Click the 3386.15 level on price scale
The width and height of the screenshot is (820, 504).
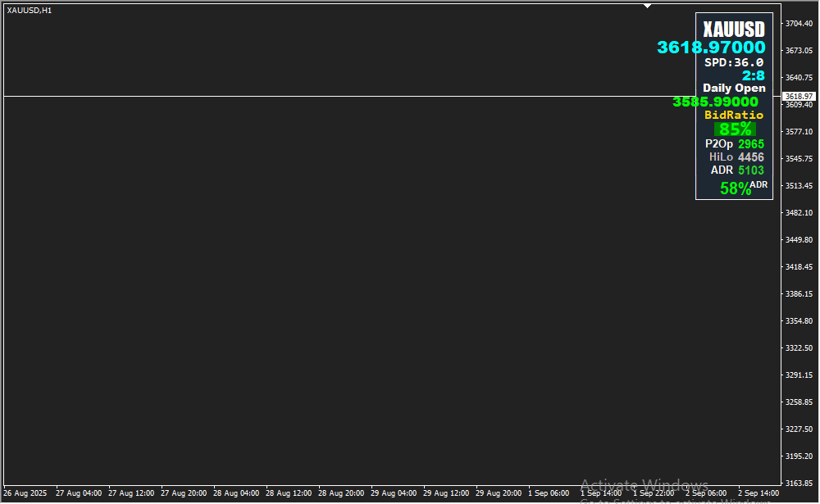pyautogui.click(x=798, y=293)
